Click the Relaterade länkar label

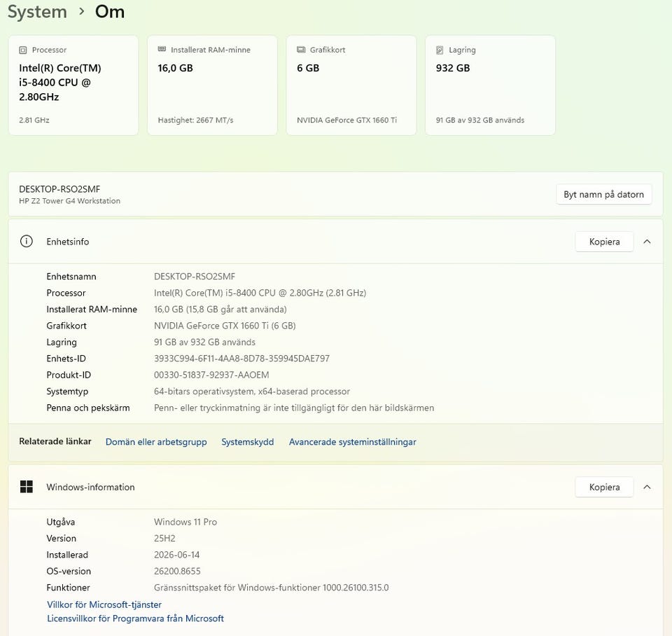click(55, 441)
